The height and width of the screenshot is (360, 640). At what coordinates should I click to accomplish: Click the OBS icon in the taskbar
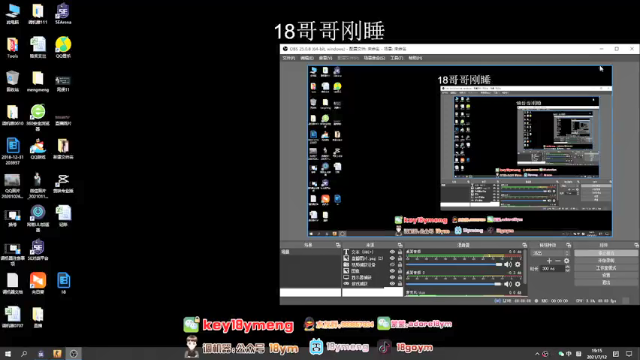74,353
